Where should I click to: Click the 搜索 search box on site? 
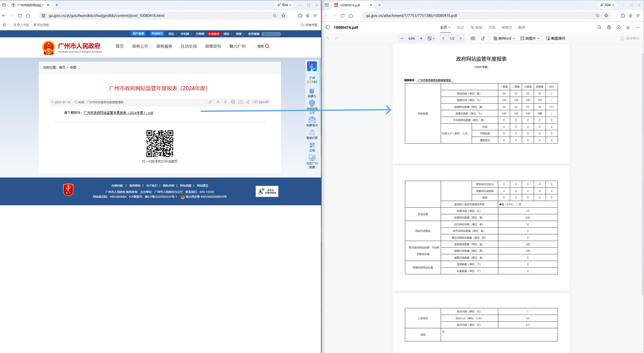(263, 46)
